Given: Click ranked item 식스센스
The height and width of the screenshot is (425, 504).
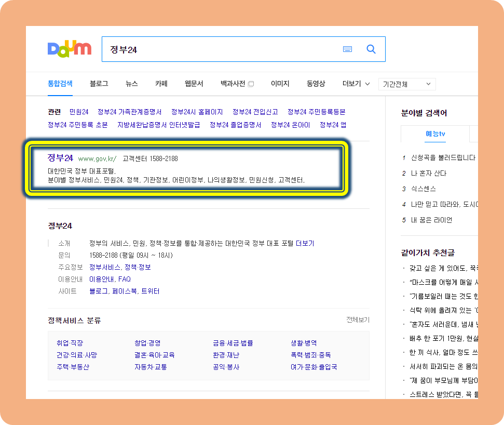Looking at the screenshot, I should tap(424, 189).
